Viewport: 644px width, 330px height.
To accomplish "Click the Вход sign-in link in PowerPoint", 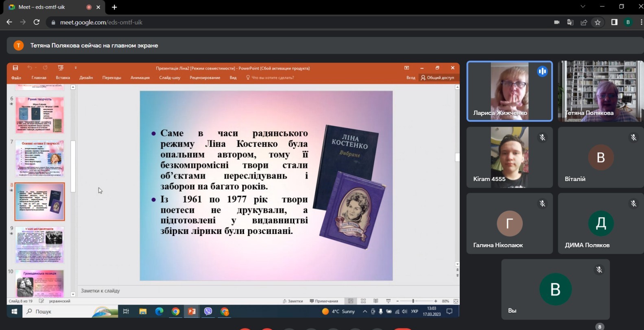I will [410, 78].
